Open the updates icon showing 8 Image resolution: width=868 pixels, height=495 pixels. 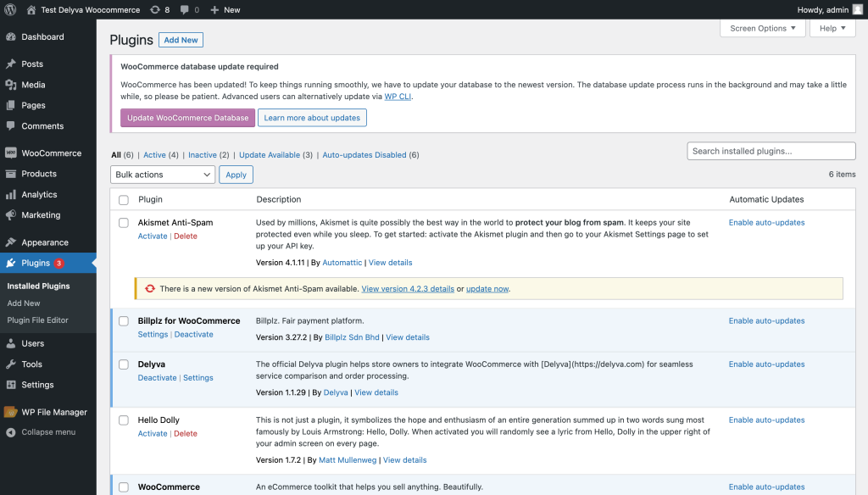point(155,10)
